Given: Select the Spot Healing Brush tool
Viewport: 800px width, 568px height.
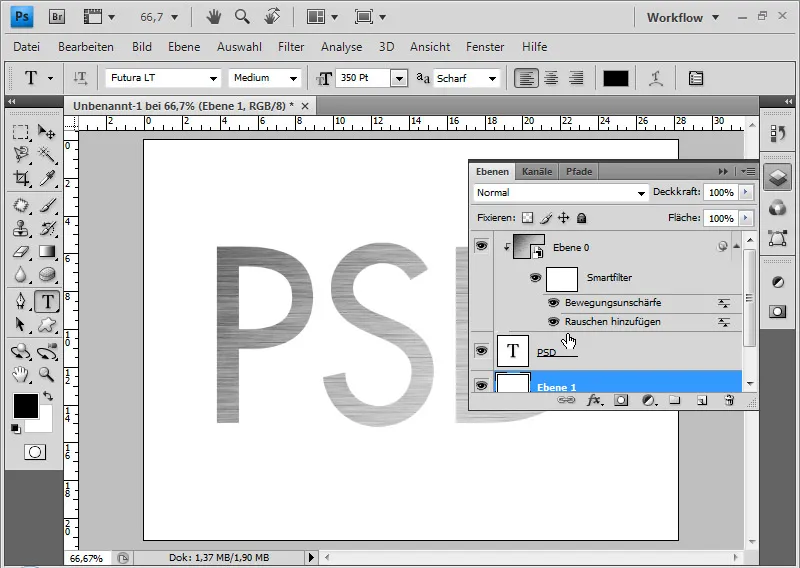Looking at the screenshot, I should (20, 205).
